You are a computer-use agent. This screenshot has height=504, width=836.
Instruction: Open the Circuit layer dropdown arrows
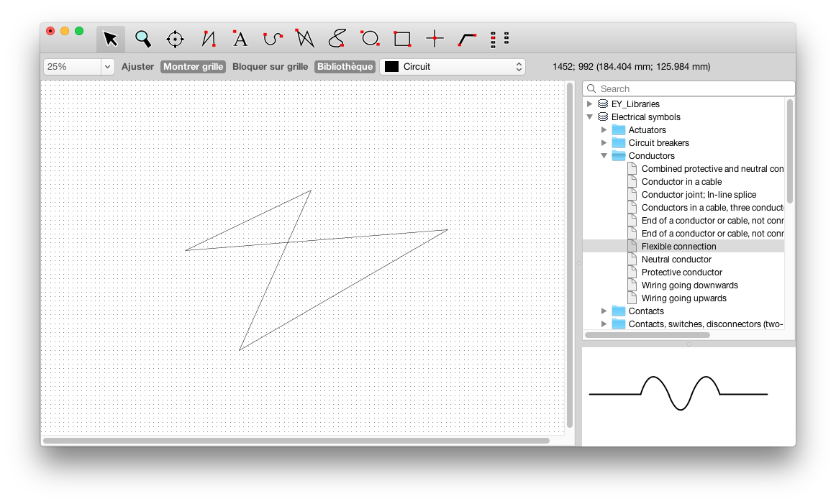[519, 67]
